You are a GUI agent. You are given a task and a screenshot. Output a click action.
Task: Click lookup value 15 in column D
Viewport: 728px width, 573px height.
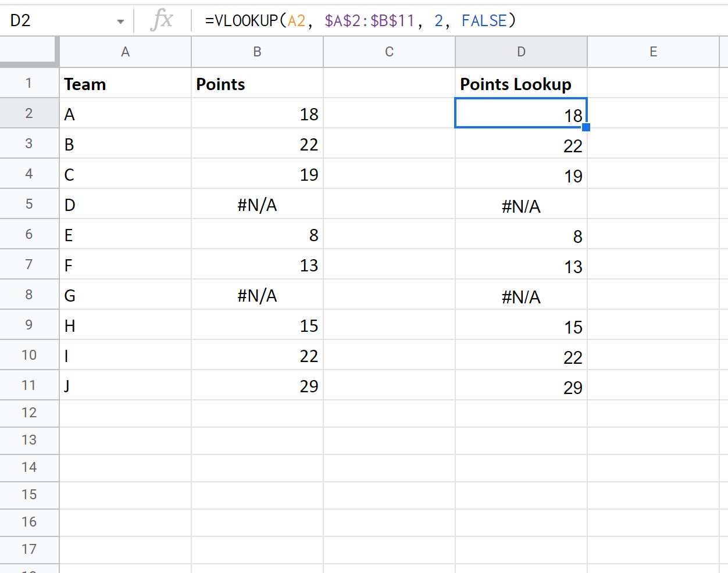click(x=521, y=325)
